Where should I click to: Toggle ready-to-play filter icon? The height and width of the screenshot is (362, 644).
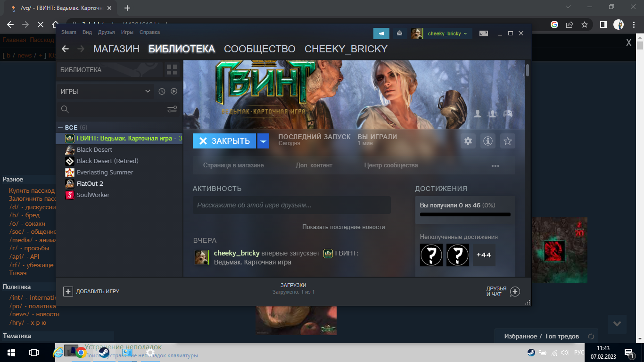173,91
